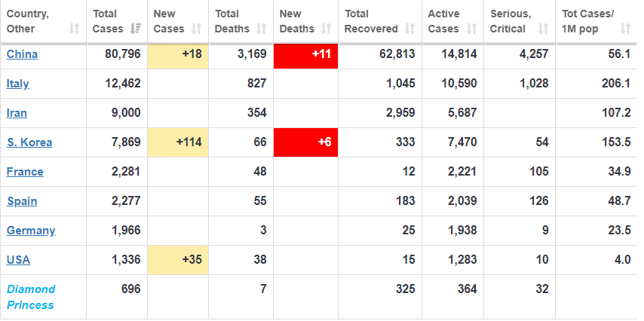Viewport: 644px width, 321px height.
Task: Open the Iran country link
Action: (17, 113)
